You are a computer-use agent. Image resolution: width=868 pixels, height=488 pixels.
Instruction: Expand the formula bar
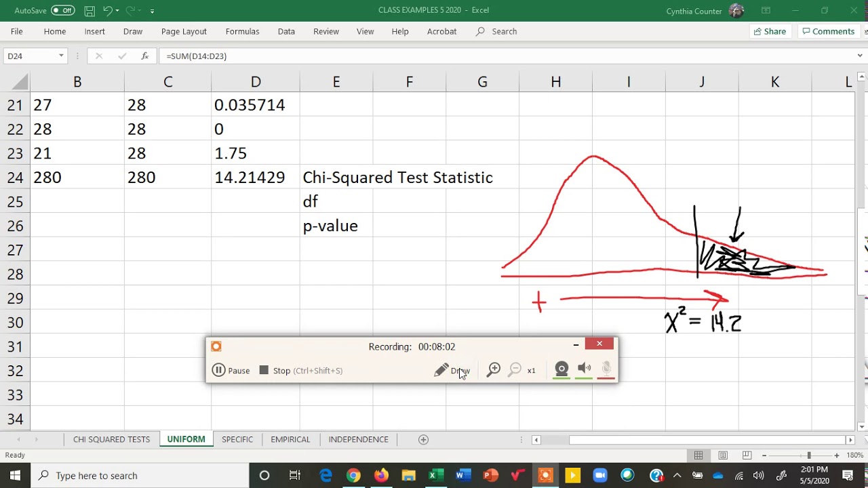coord(860,56)
